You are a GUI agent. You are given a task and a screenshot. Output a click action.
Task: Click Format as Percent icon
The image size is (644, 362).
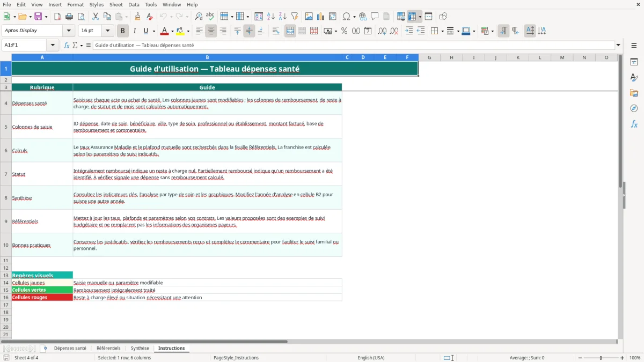[x=344, y=31]
